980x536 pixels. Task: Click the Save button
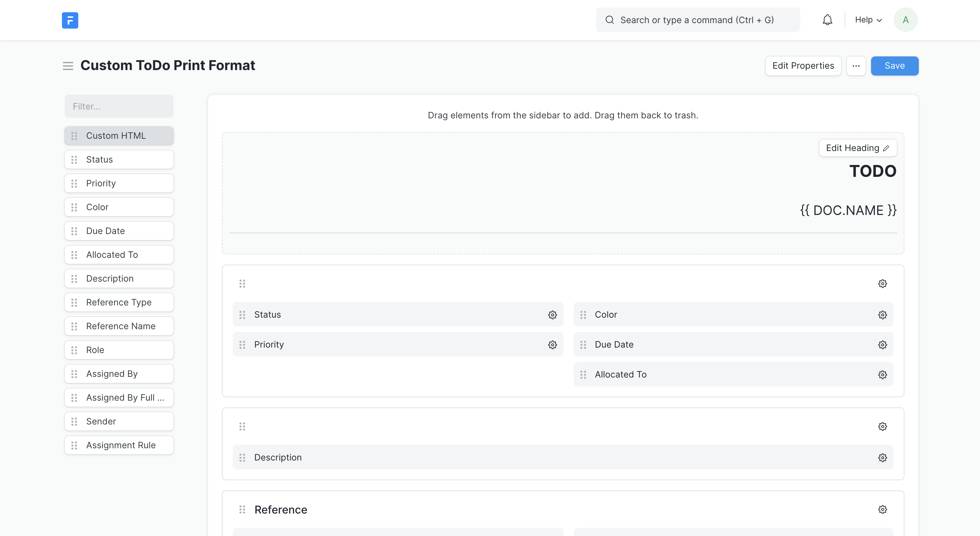click(x=894, y=66)
